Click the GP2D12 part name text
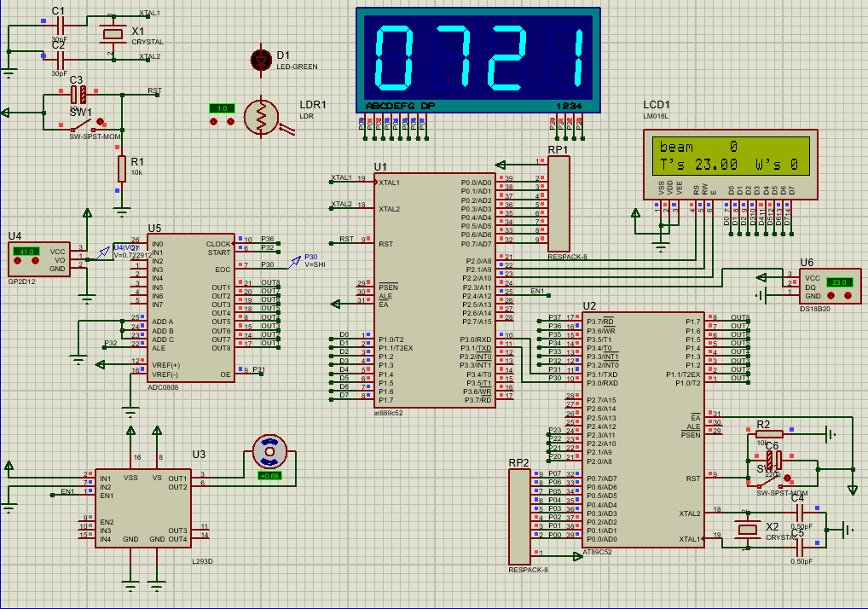The width and height of the screenshot is (868, 609). pos(21,281)
